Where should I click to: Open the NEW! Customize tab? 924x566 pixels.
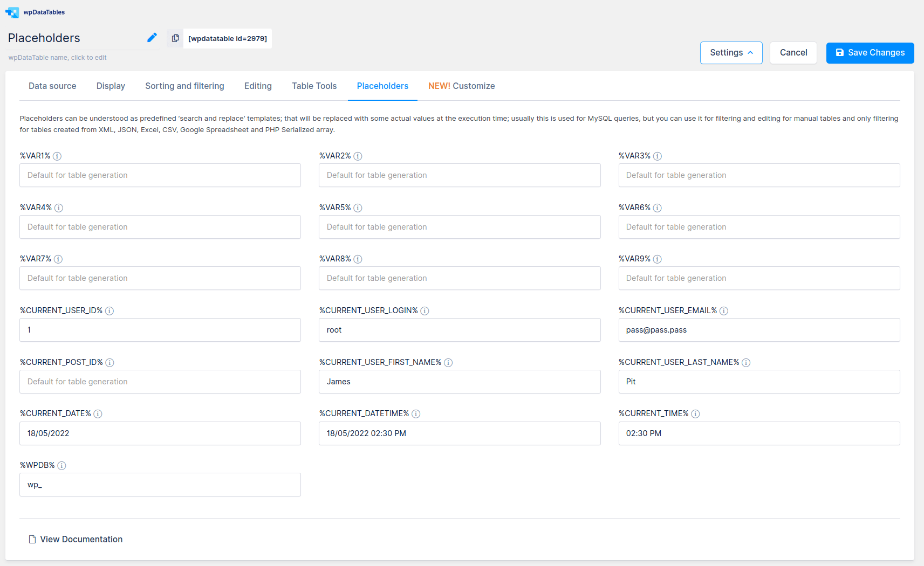(461, 86)
